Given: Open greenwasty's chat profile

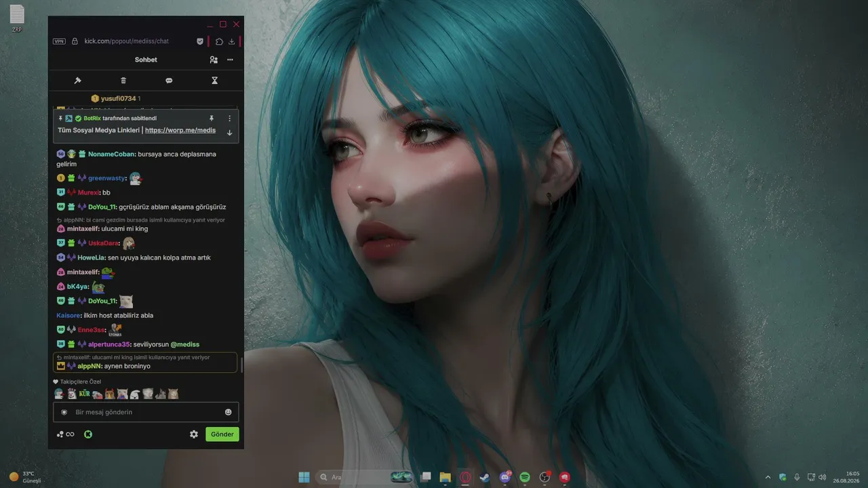Looking at the screenshot, I should tap(106, 178).
